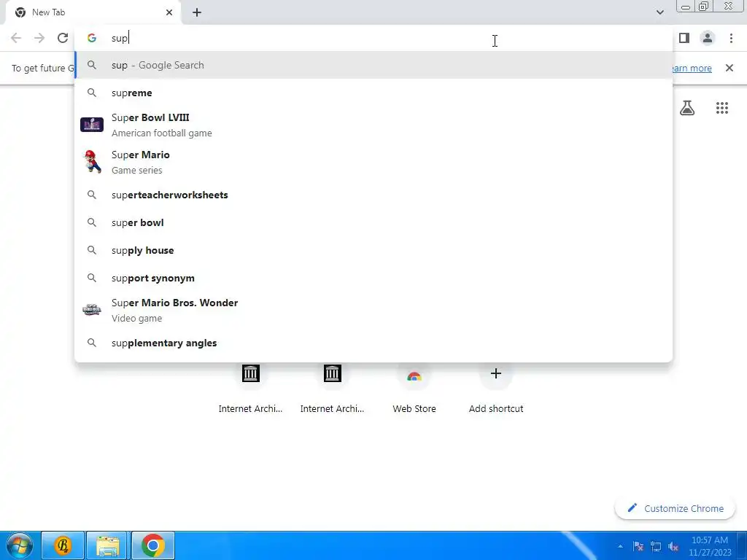Screen dimensions: 747x560
Task: Select the 'superteacherworksheets' suggestion
Action: pyautogui.click(x=373, y=195)
